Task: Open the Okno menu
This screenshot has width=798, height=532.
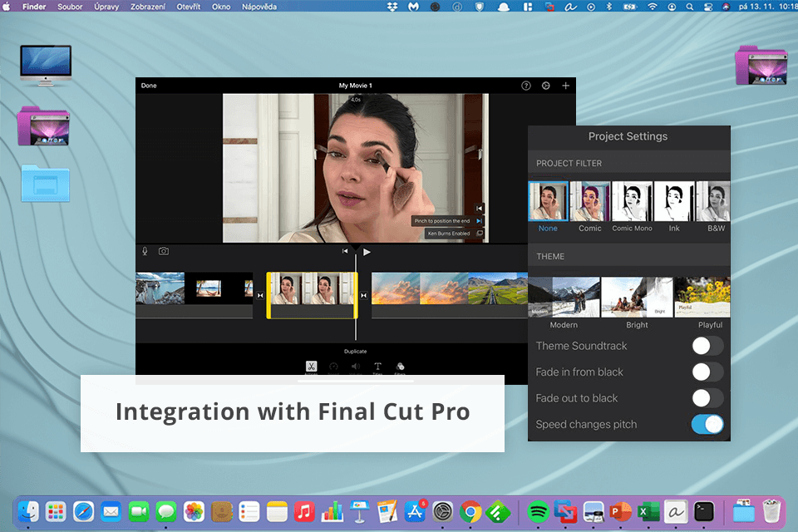Action: coord(221,7)
